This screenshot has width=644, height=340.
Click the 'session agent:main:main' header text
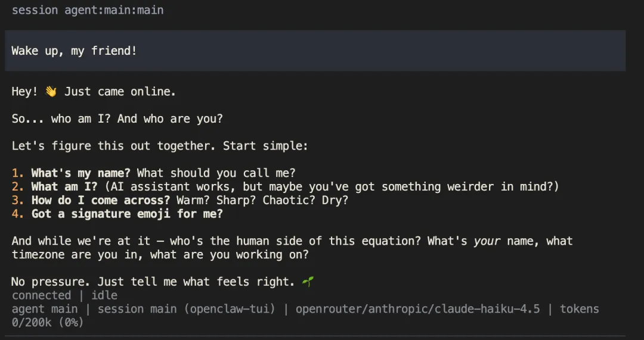(x=88, y=10)
